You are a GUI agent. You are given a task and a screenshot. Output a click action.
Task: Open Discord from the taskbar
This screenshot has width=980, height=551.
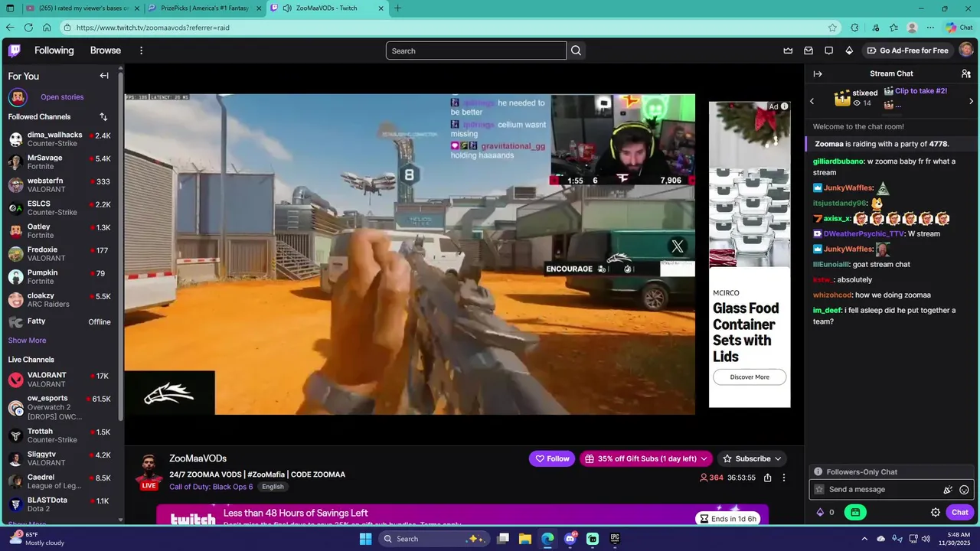(570, 539)
